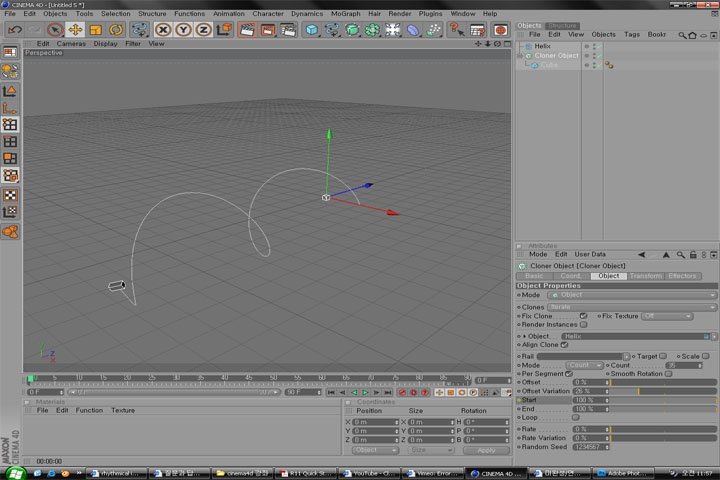The height and width of the screenshot is (480, 720).
Task: Open the Clones Iterate dropdown
Action: [631, 307]
